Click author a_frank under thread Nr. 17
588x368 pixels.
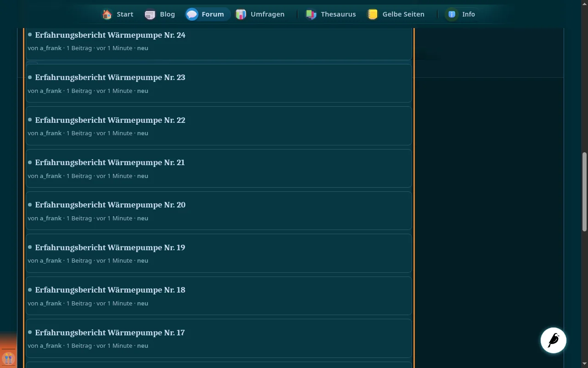click(51, 345)
